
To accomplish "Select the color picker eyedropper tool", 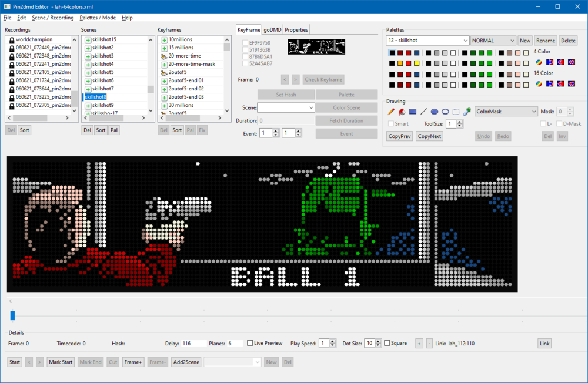I will (467, 112).
